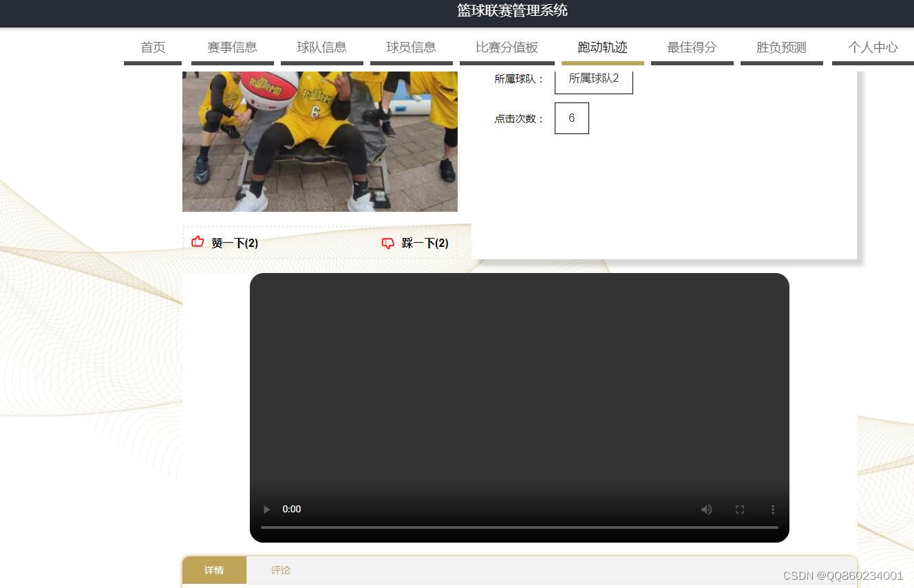The height and width of the screenshot is (588, 914).
Task: Click the 踩一下(2) dislike link
Action: [x=425, y=243]
